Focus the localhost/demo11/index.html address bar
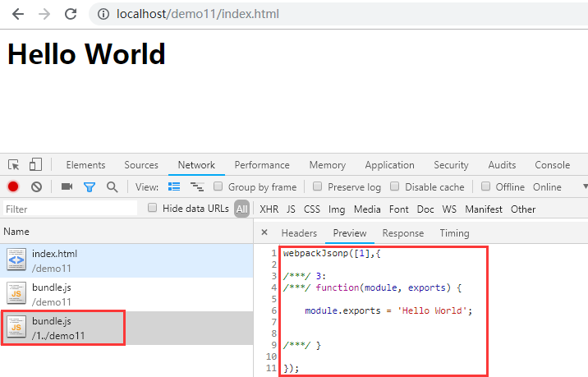Image resolution: width=588 pixels, height=377 pixels. pos(338,14)
